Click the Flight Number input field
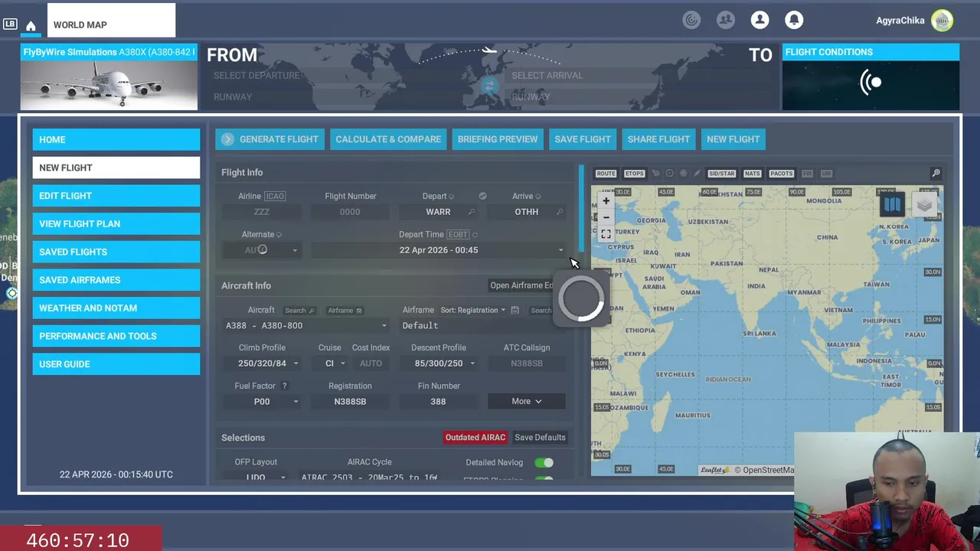The width and height of the screenshot is (980, 551). coord(350,212)
